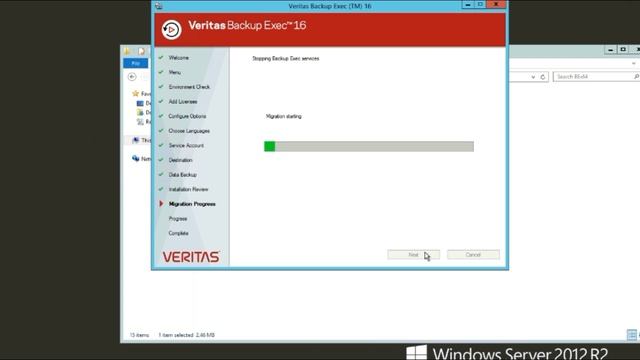Screen dimensions: 640x360
Task: Click the Back arrow in Explorer window
Action: [132, 77]
